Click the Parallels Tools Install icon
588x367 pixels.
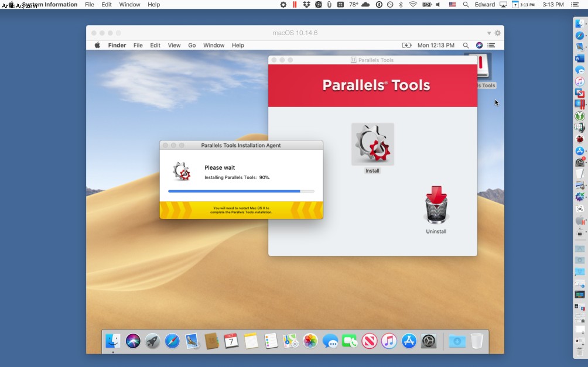372,145
